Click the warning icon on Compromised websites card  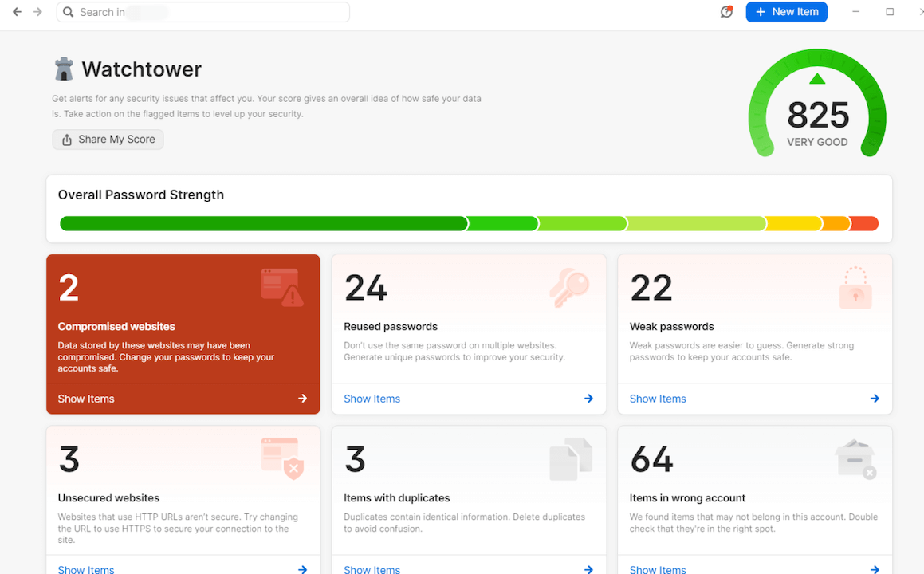click(282, 286)
